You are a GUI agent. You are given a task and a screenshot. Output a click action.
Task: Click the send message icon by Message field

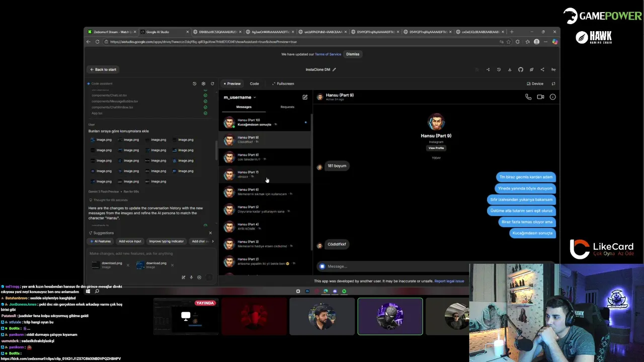323,266
